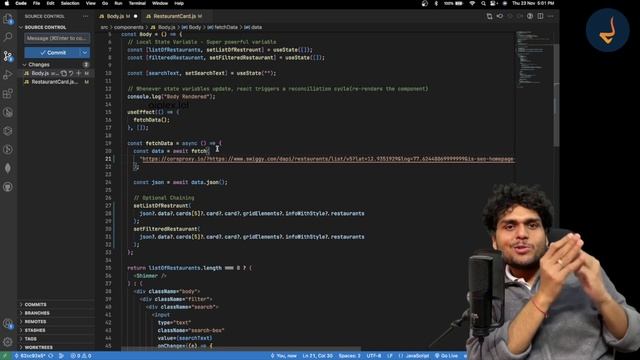This screenshot has height=360, width=640.
Task: Open the Search view in activity bar
Action: coord(8,37)
